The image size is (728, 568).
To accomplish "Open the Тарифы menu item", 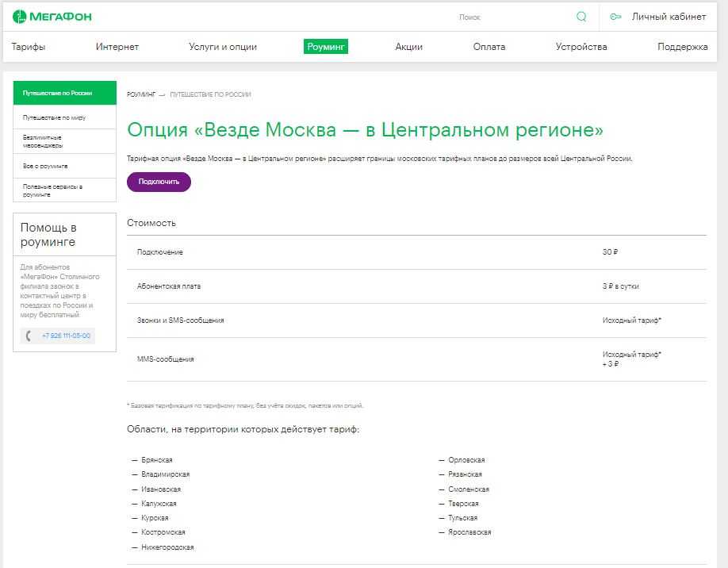I will click(x=29, y=47).
